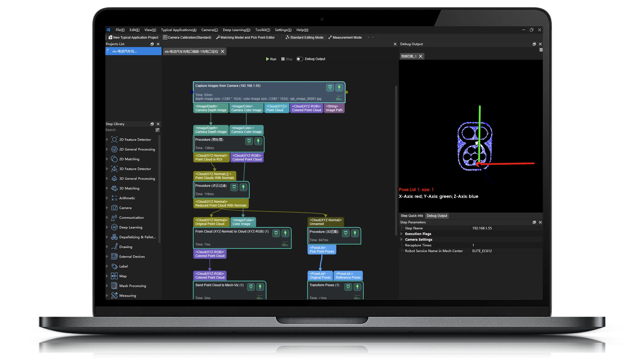Image resolution: width=644 pixels, height=362 pixels.
Task: Open the Toolkit menu
Action: click(x=262, y=30)
